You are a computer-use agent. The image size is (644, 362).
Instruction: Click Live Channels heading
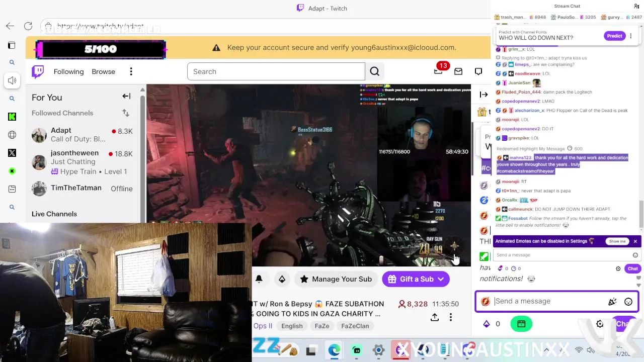click(54, 214)
